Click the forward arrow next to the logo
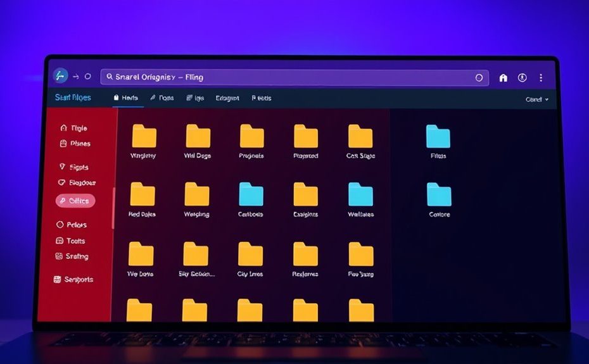Screen dimensions: 589x364 pyautogui.click(x=76, y=77)
